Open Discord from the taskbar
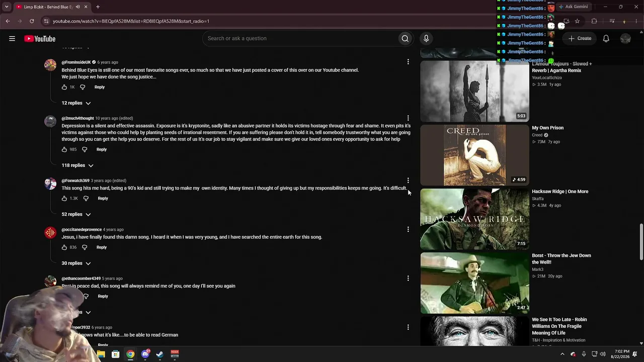 coord(145,354)
